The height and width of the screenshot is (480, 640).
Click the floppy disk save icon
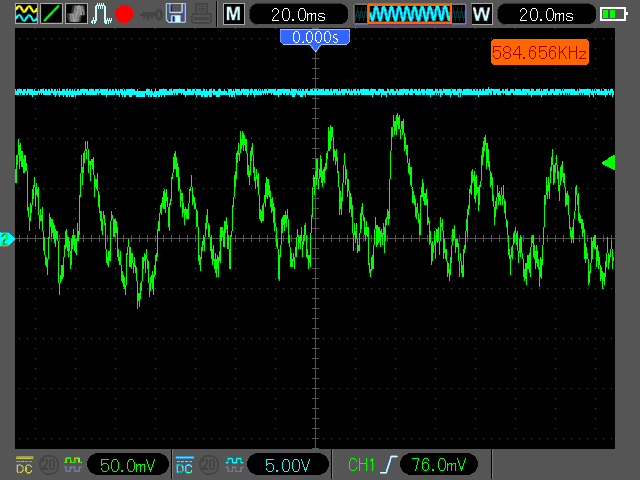click(x=176, y=14)
